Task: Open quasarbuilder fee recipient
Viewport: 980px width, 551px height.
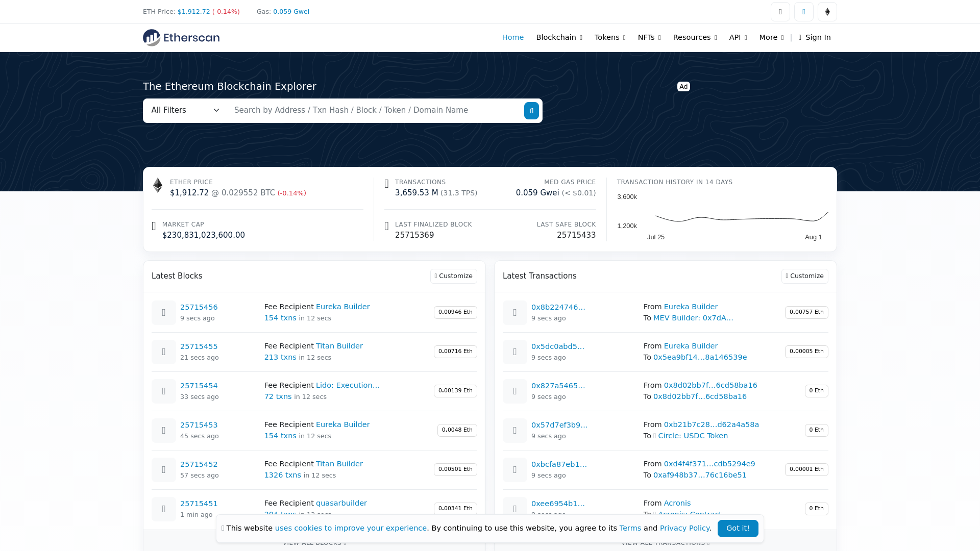Action: [341, 503]
